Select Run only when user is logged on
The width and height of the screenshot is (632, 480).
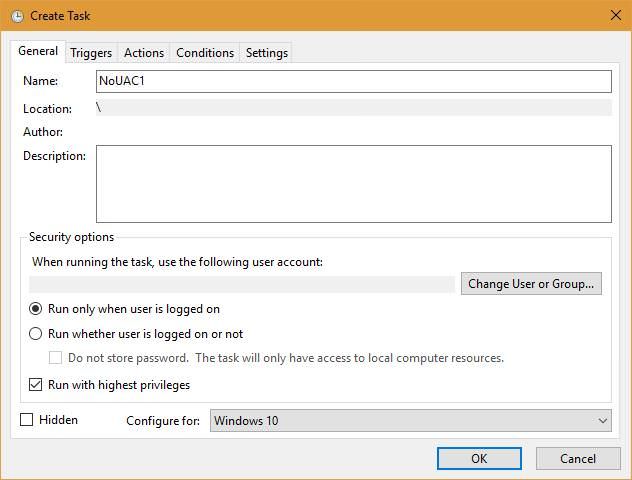[x=35, y=309]
